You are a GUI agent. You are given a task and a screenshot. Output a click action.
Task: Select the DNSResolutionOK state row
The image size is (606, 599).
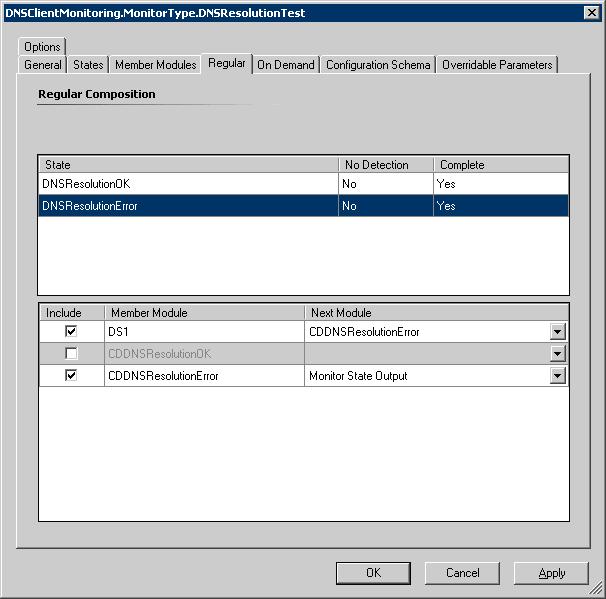(x=188, y=184)
